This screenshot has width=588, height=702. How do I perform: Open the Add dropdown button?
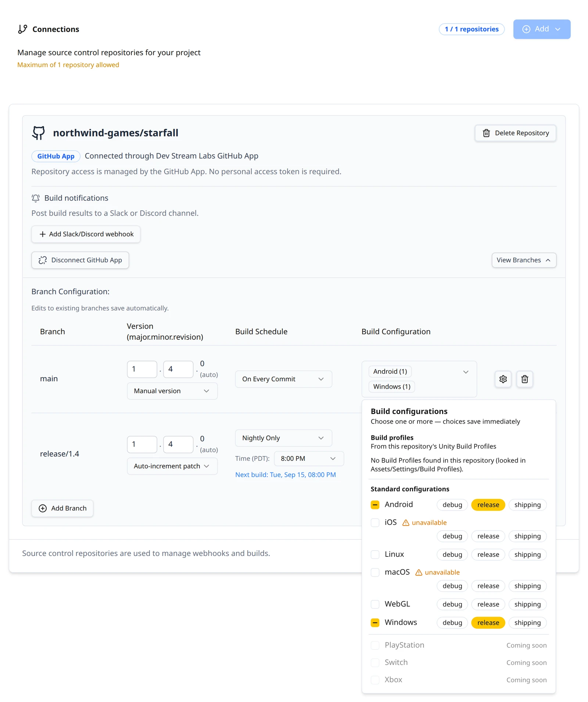coord(542,29)
